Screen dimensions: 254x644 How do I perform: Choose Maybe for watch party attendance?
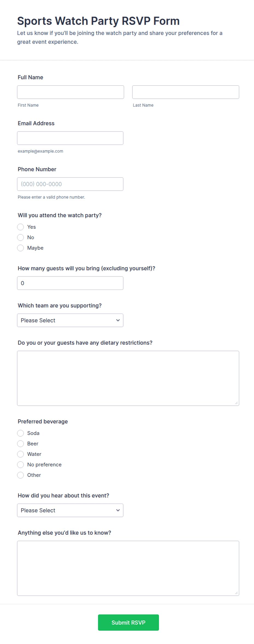click(20, 248)
